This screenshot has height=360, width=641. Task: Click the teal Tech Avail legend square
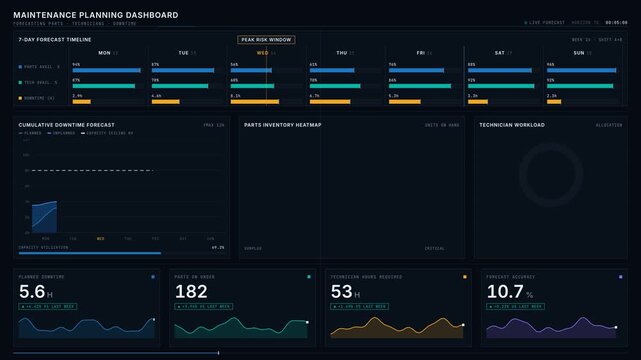[20, 83]
